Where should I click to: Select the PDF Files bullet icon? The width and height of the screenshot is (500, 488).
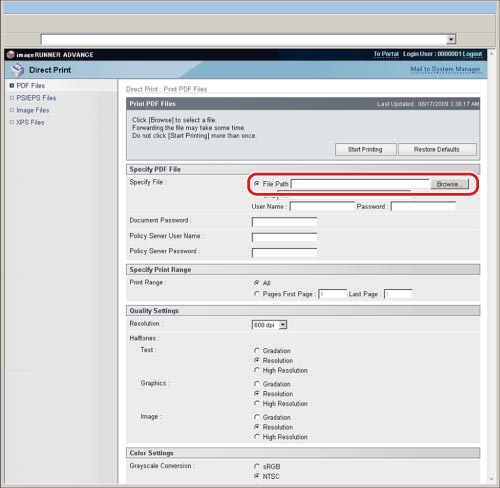pyautogui.click(x=12, y=86)
